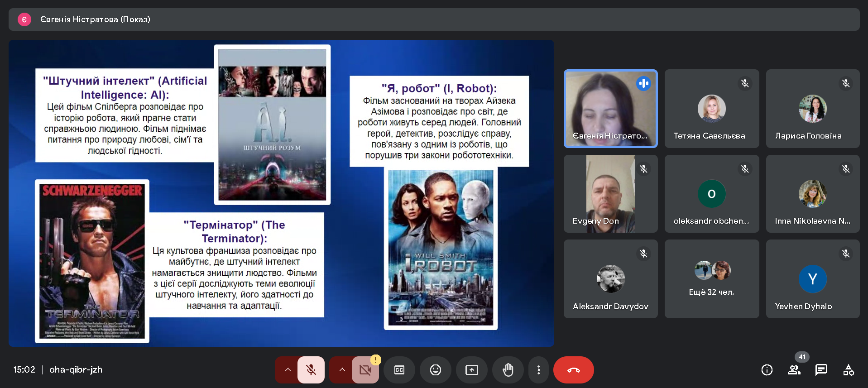This screenshot has width=868, height=388.
Task: Expand video settings arrow beside camera
Action: pyautogui.click(x=342, y=370)
